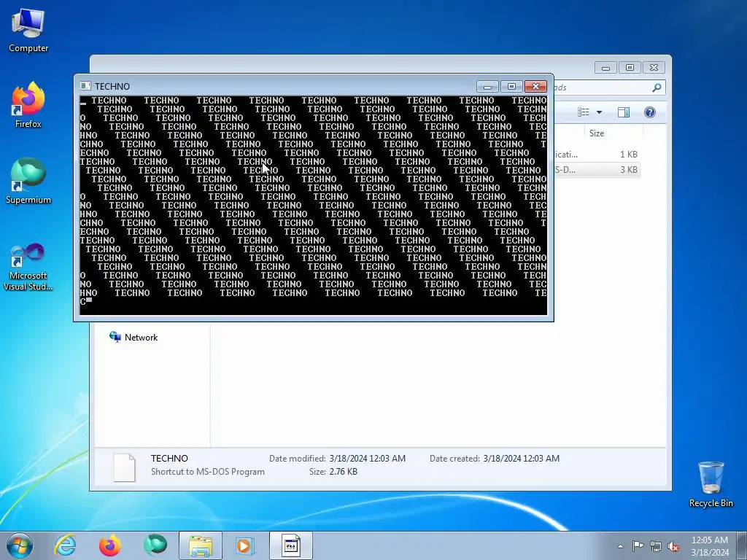Screen dimensions: 747x560
Task: Open the taskbar clock and date
Action: (710, 546)
